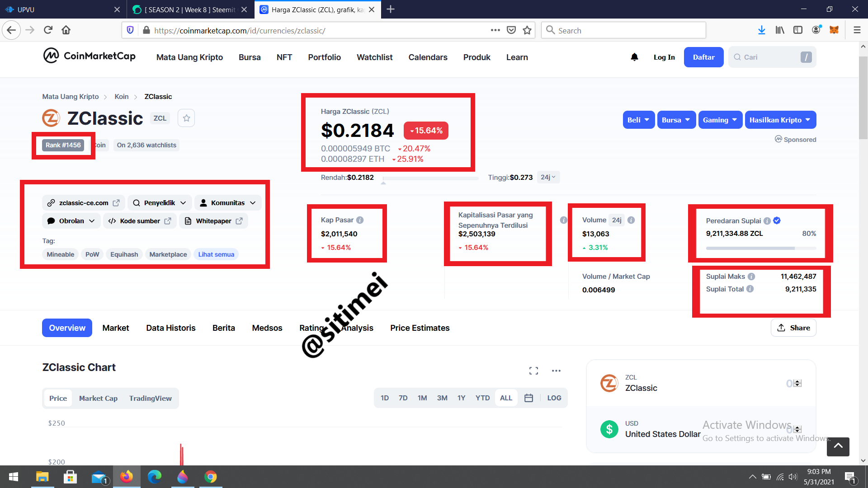Expand the Gaming dropdown
868x488 pixels.
point(720,120)
